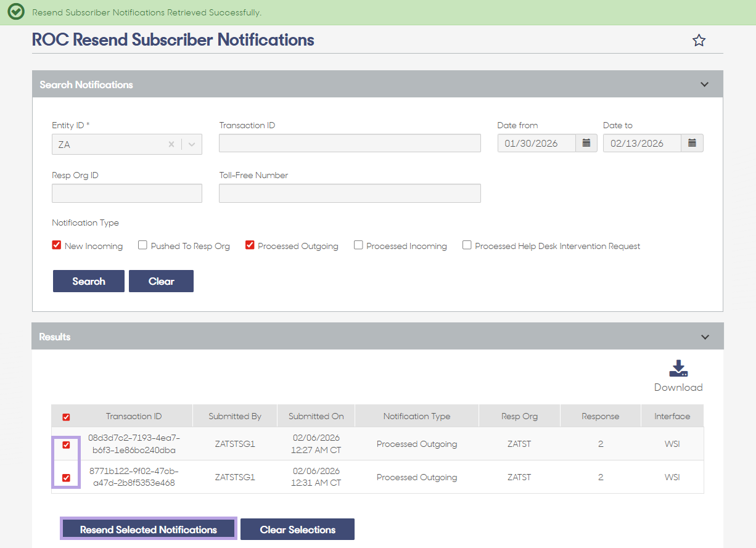Sort by Interface column header
The height and width of the screenshot is (548, 756).
672,417
